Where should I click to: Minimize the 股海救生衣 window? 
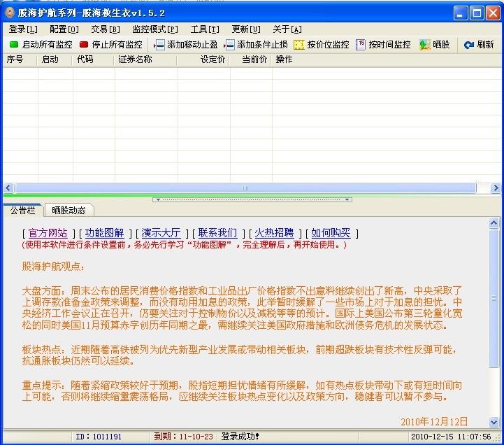click(460, 13)
